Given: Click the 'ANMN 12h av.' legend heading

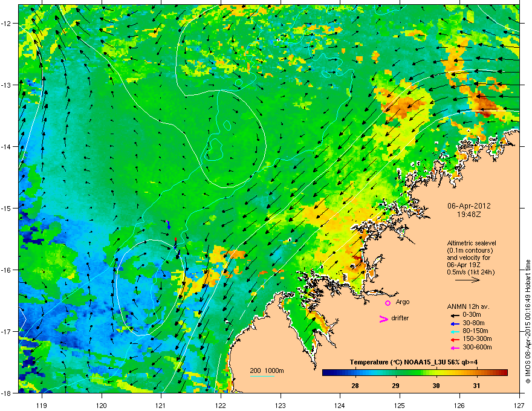Looking at the screenshot, I should tap(468, 306).
